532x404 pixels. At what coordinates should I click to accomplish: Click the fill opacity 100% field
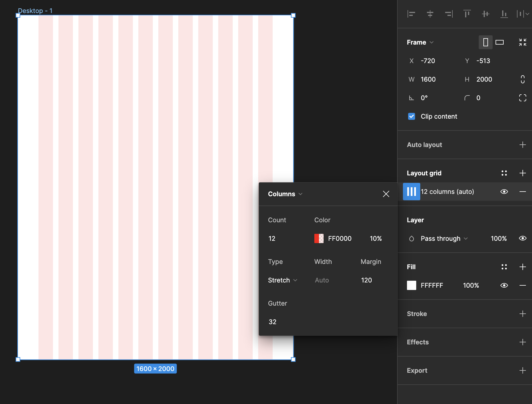[471, 285]
